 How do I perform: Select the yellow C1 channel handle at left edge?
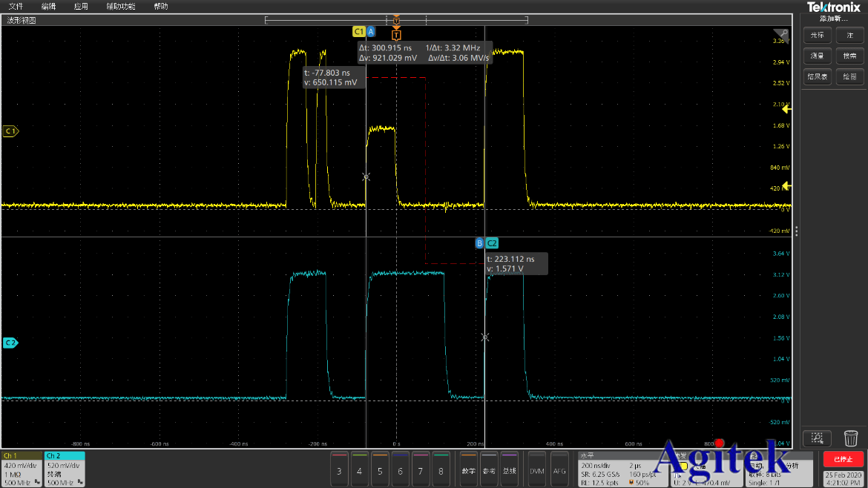[10, 131]
